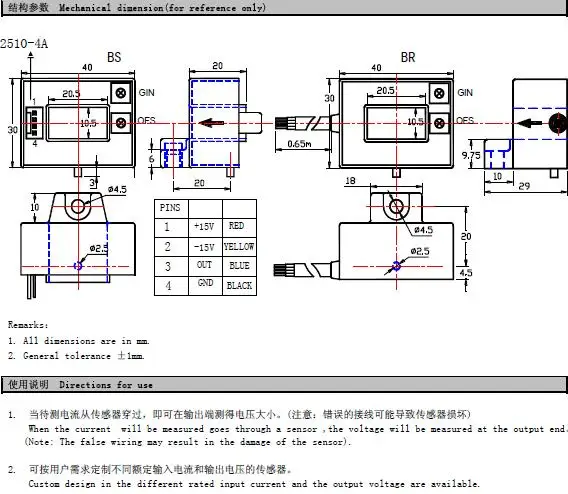Click the OFS adjustment screw in the BR view

pos(439,123)
